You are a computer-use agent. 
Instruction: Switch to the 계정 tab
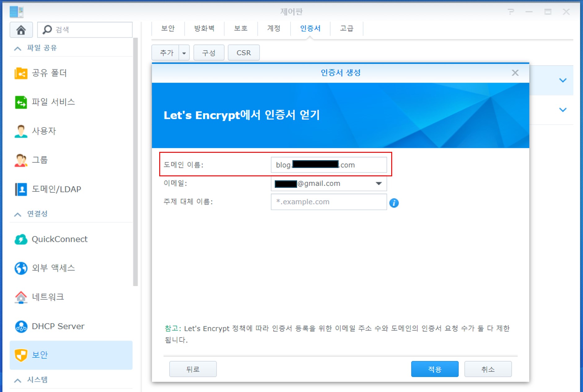click(x=274, y=29)
